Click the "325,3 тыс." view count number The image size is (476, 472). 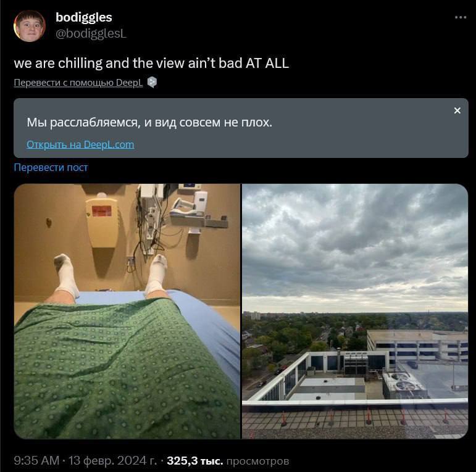[x=198, y=460]
